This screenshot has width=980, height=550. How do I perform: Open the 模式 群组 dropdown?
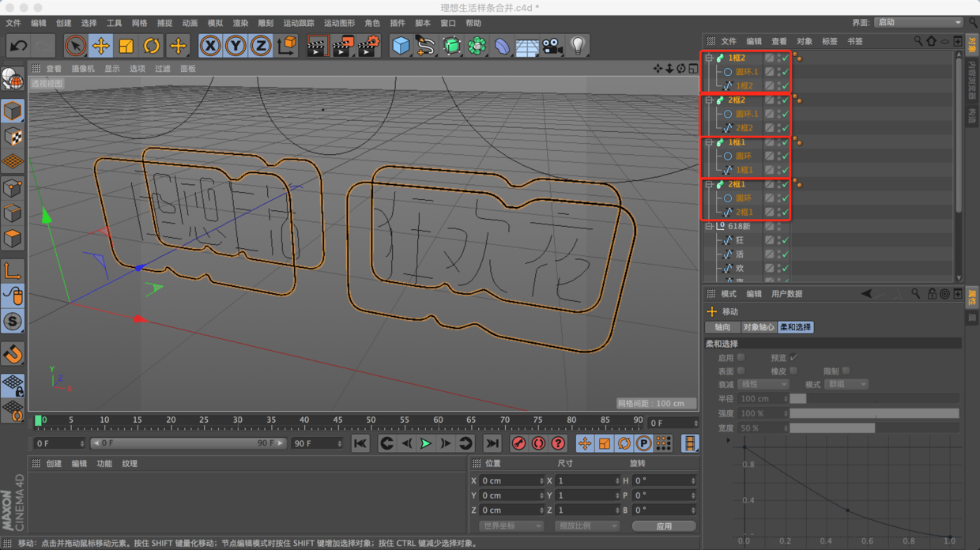click(x=846, y=384)
